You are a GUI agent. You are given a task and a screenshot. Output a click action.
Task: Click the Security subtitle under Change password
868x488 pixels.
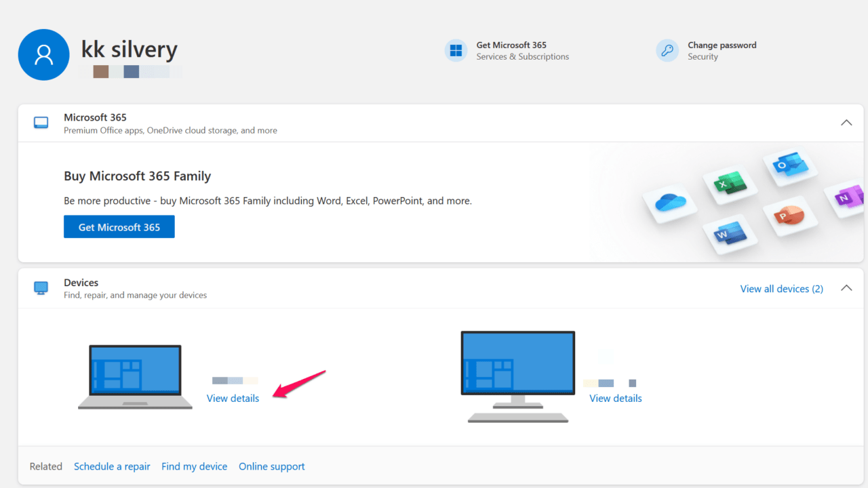(703, 57)
